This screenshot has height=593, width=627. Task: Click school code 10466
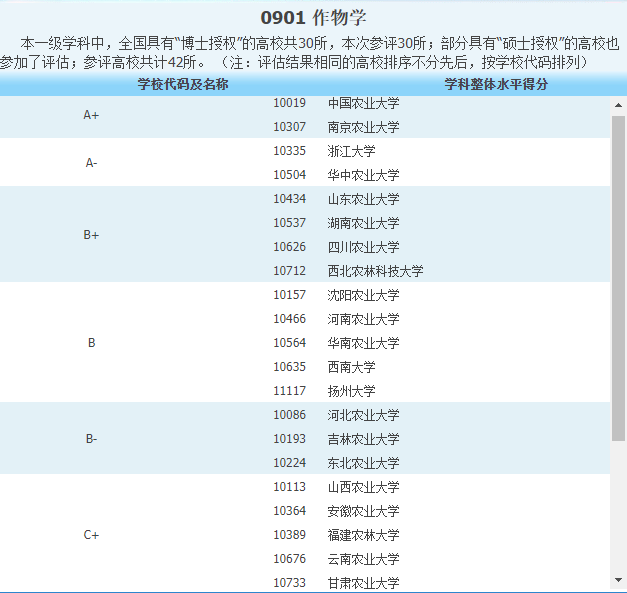click(x=290, y=319)
